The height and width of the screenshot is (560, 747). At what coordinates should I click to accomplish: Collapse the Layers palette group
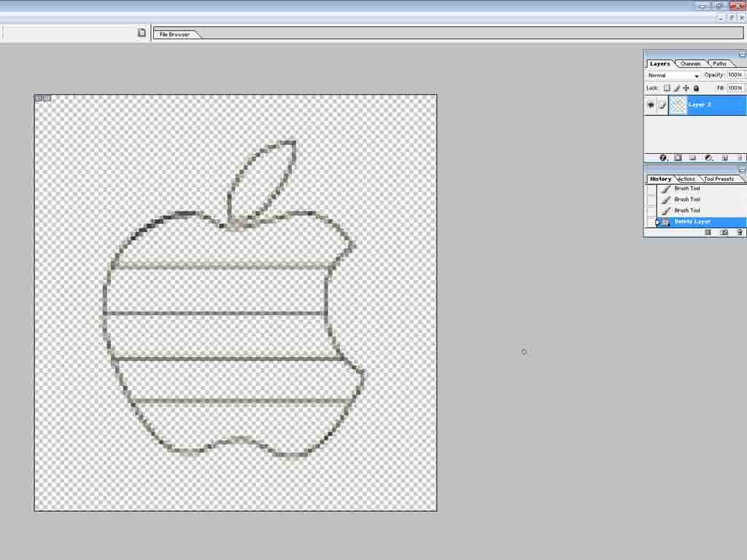tap(742, 55)
